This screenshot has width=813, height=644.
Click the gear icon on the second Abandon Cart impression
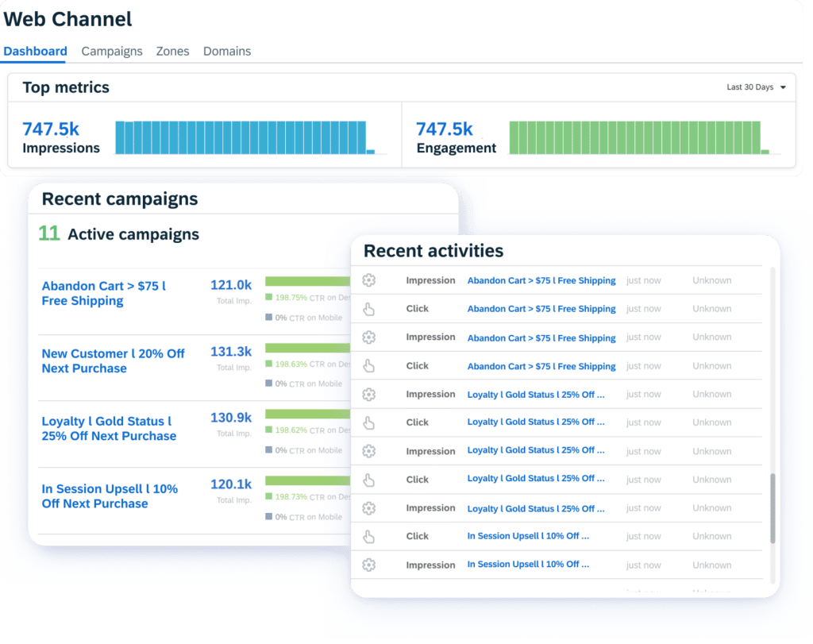pyautogui.click(x=368, y=337)
